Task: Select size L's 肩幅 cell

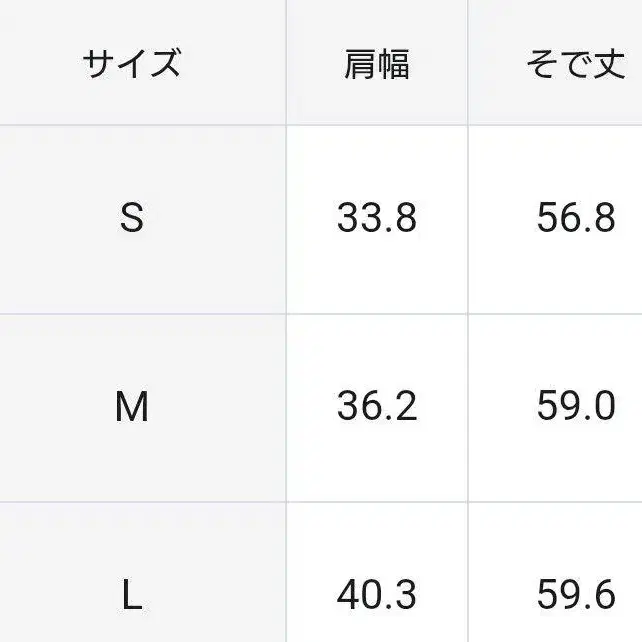Action: click(376, 596)
